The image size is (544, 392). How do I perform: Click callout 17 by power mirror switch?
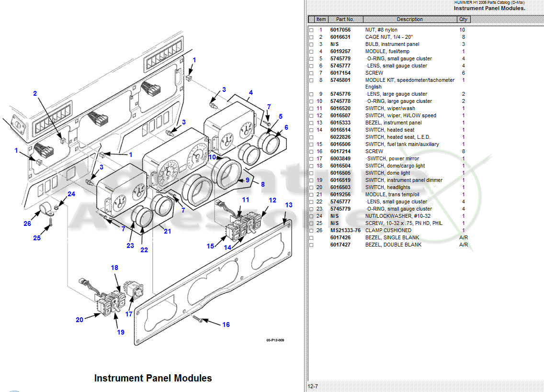[x=129, y=314]
